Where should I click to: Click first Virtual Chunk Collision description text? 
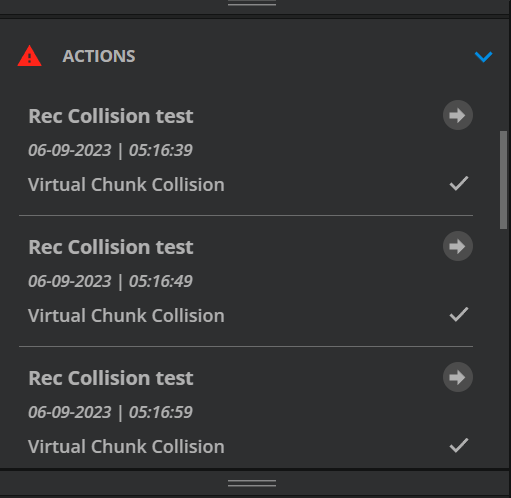pos(126,185)
